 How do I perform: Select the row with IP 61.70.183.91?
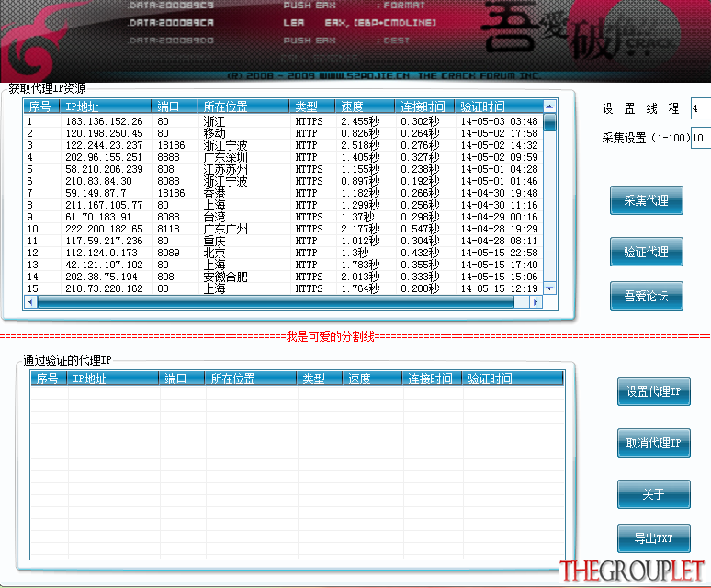[284, 217]
